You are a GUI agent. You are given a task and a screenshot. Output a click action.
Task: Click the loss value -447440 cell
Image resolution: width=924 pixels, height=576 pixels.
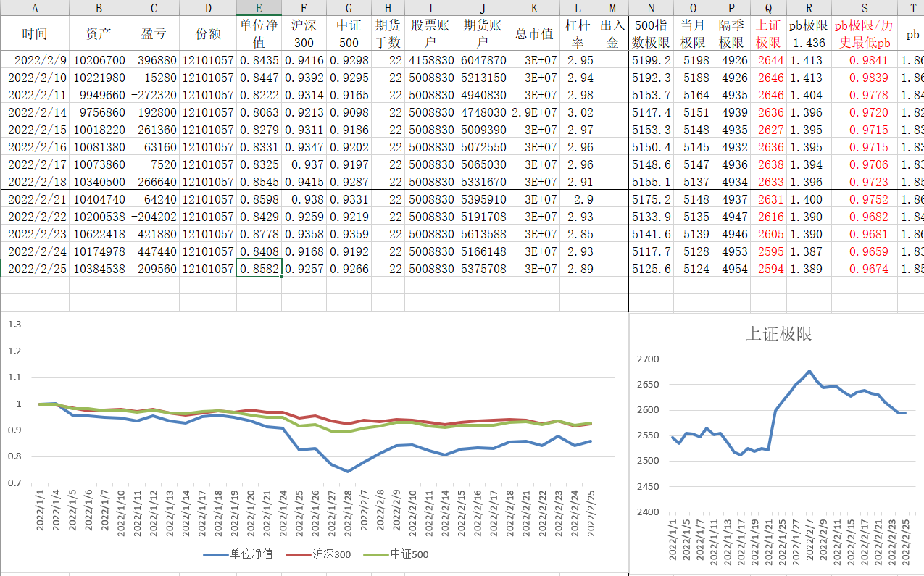tap(153, 251)
